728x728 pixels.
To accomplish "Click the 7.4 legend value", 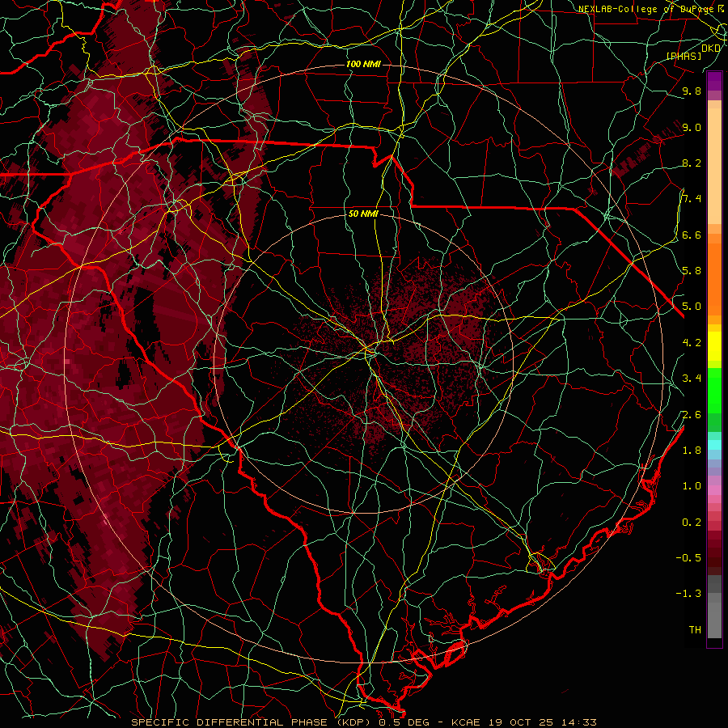I will (692, 199).
